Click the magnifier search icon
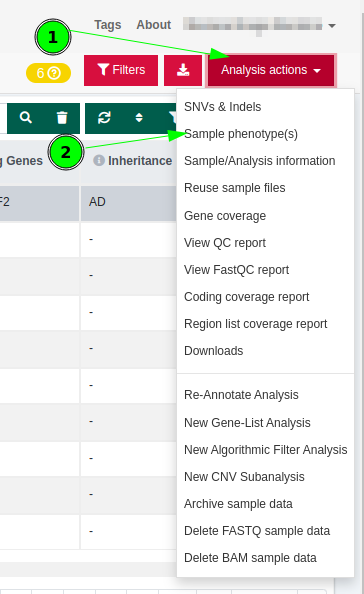The width and height of the screenshot is (364, 594). [26, 117]
